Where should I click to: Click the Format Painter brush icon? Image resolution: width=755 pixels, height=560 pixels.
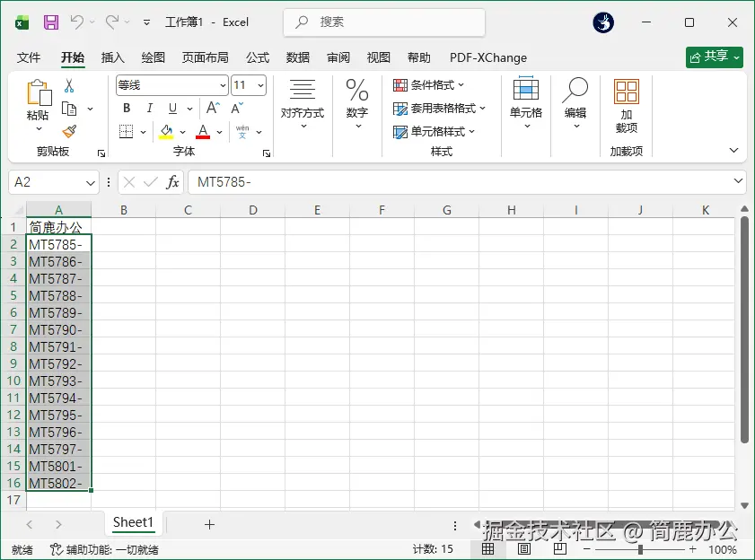point(69,131)
